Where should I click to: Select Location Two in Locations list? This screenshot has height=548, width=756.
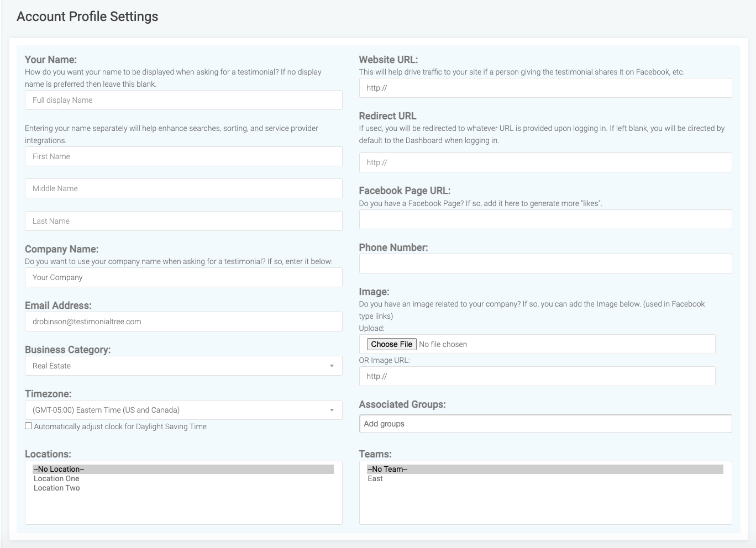[57, 488]
